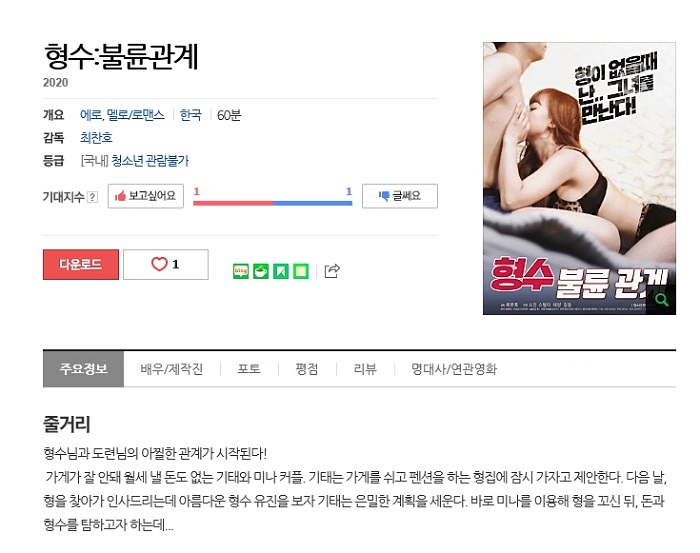Click the red 다운로드 button

81,264
